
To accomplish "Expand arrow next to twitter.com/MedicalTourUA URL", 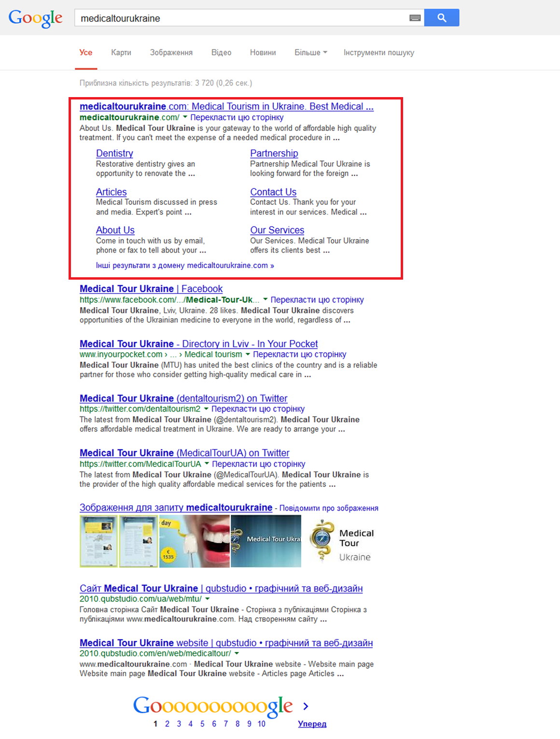I will click(x=207, y=464).
